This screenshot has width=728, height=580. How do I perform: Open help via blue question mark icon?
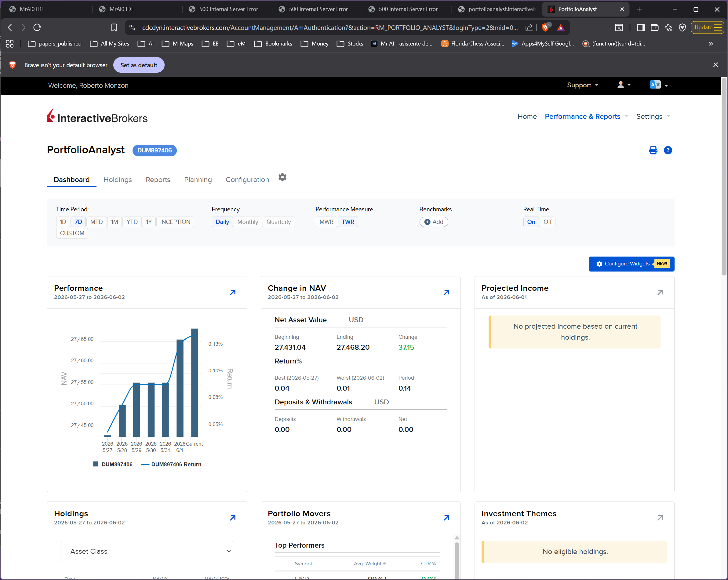point(668,150)
